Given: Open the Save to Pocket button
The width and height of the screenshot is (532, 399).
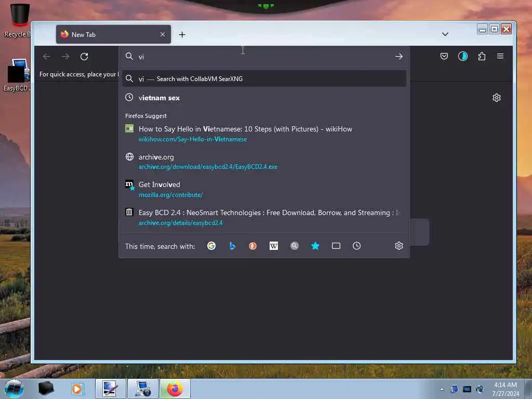Looking at the screenshot, I should 444,56.
